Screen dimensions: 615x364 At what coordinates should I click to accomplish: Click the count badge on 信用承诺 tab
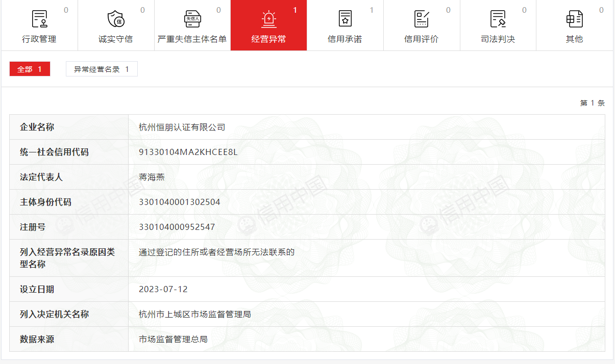(x=372, y=10)
